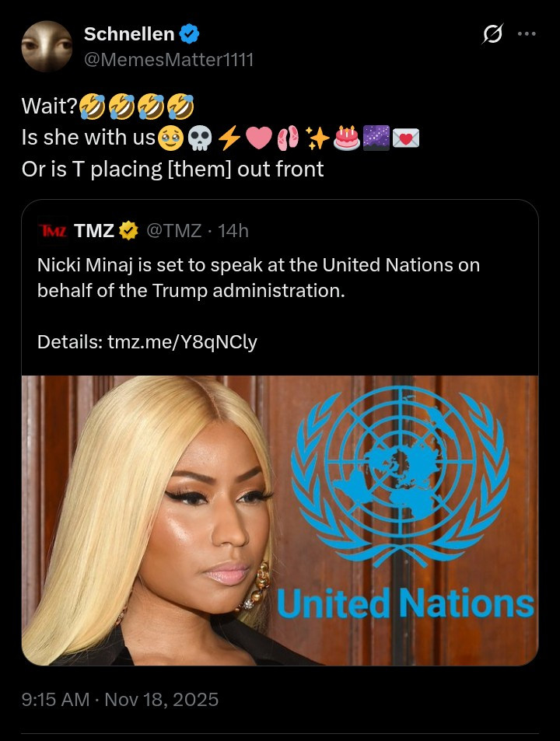
Task: Open the @TMZ handle in quoted post
Action: tap(174, 231)
